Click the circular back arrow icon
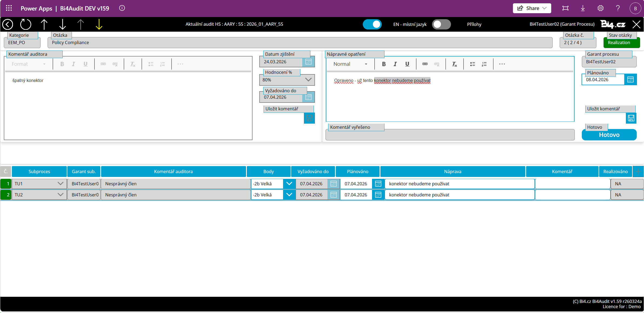The image size is (644, 313). (8, 24)
